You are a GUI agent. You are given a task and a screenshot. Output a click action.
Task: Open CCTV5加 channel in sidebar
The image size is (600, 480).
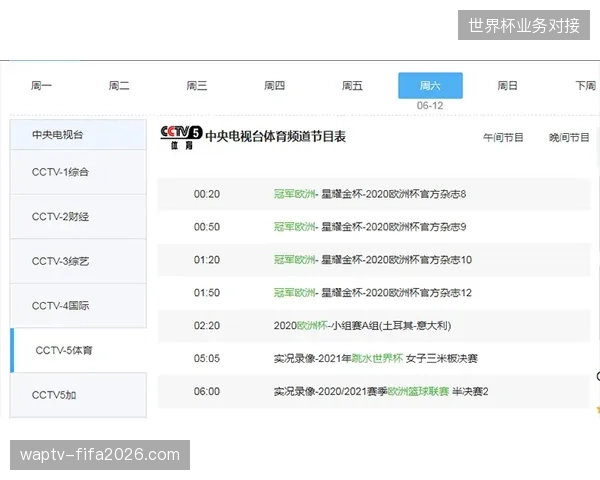(78, 395)
